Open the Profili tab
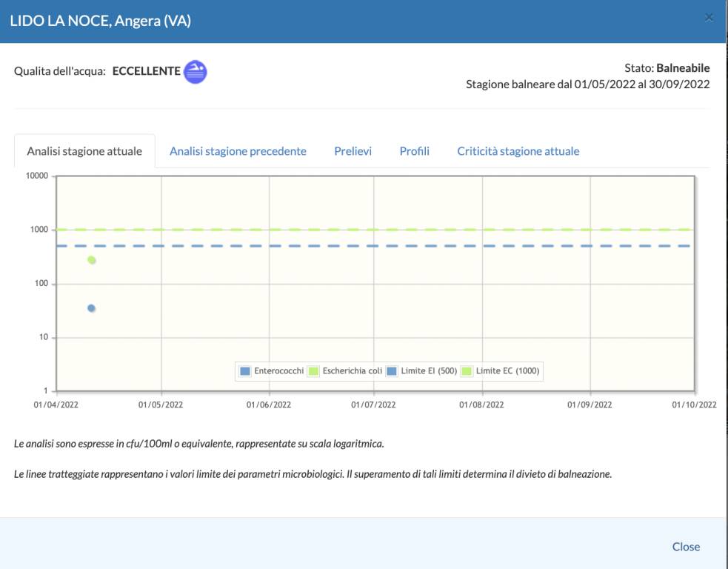The width and height of the screenshot is (728, 569). coord(414,151)
